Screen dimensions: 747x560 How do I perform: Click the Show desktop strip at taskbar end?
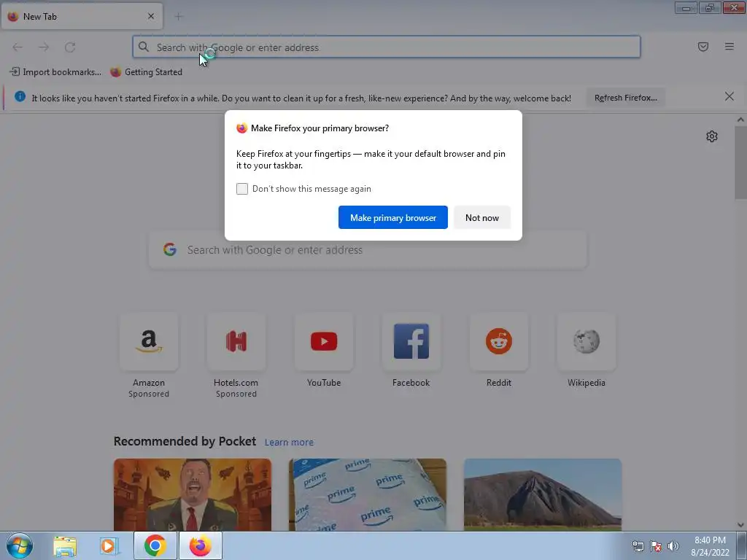click(x=742, y=545)
